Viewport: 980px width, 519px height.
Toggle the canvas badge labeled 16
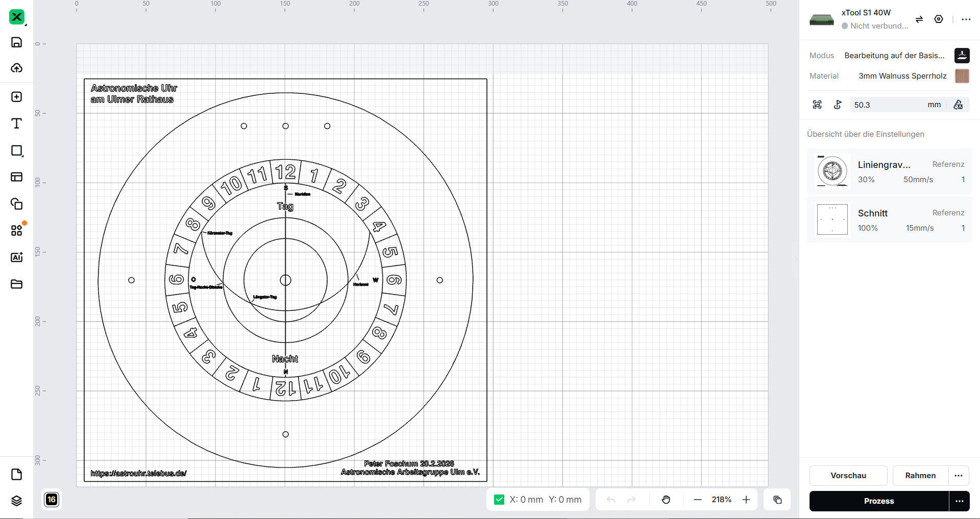point(52,500)
